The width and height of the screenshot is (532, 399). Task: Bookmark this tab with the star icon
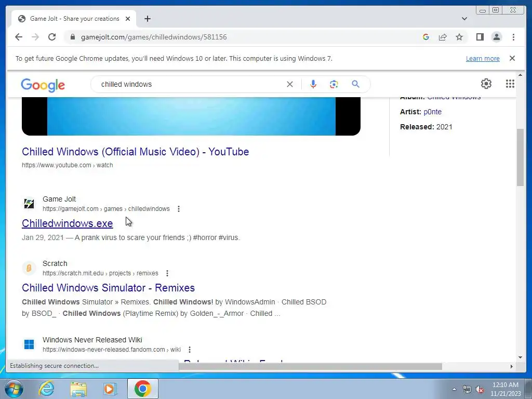point(459,37)
